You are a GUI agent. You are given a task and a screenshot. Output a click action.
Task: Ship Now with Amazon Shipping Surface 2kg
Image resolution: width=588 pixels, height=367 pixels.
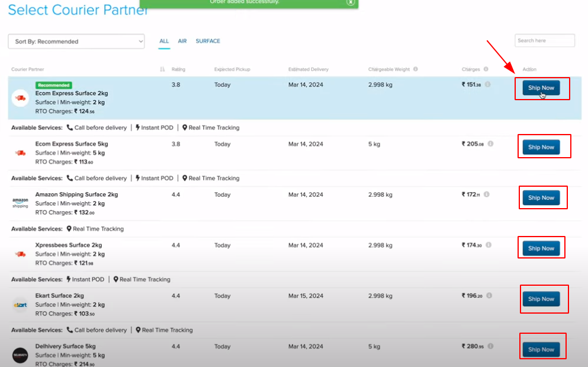coord(541,198)
